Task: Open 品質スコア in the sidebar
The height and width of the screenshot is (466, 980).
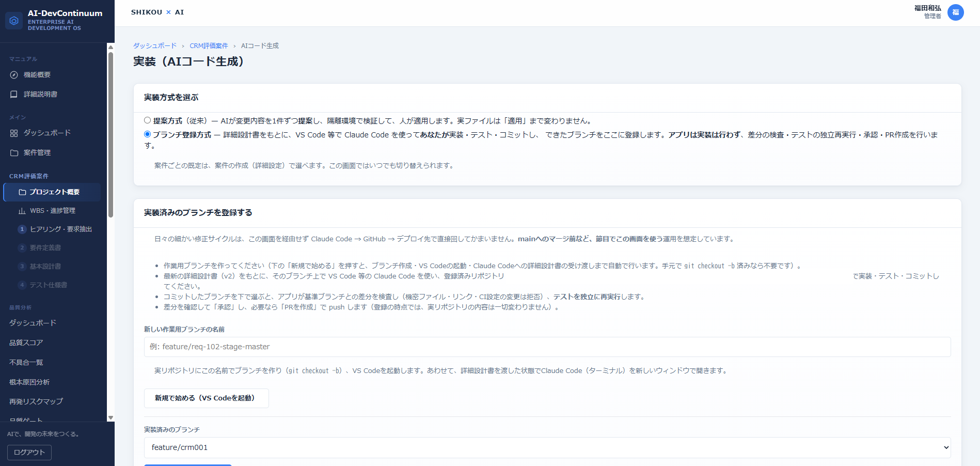Action: coord(26,343)
